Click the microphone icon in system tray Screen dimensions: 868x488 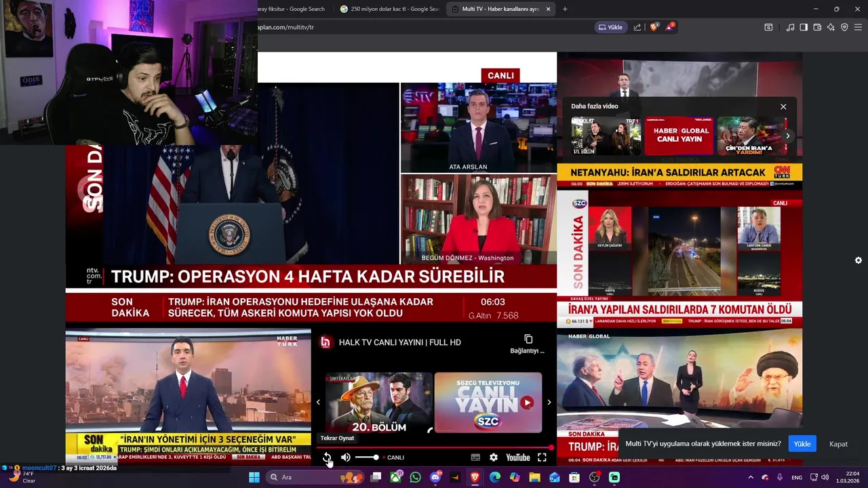(780, 477)
